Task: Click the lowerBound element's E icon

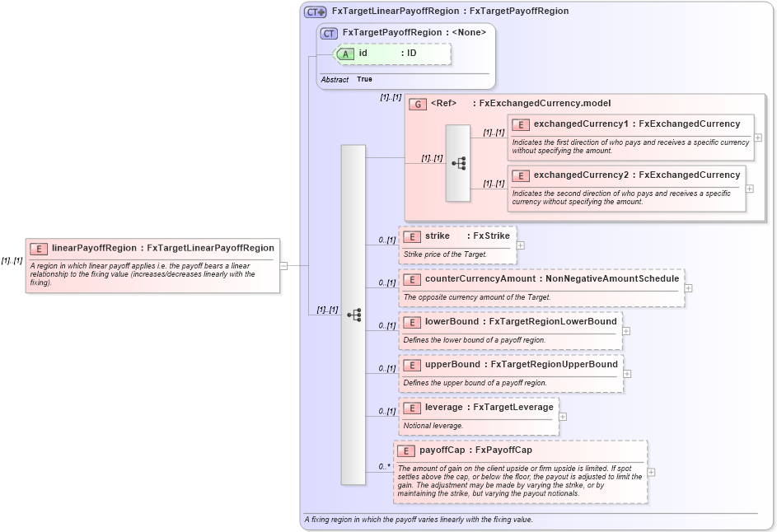Action: click(412, 321)
